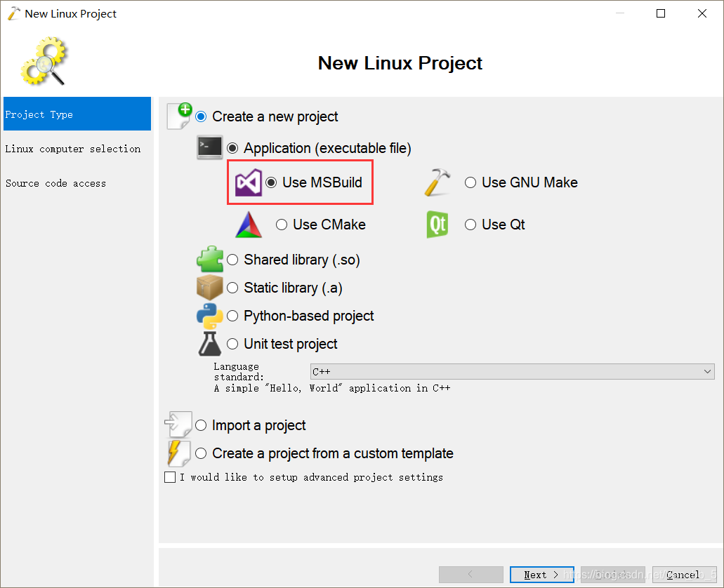
Task: Click the import project arrow icon
Action: 178,424
